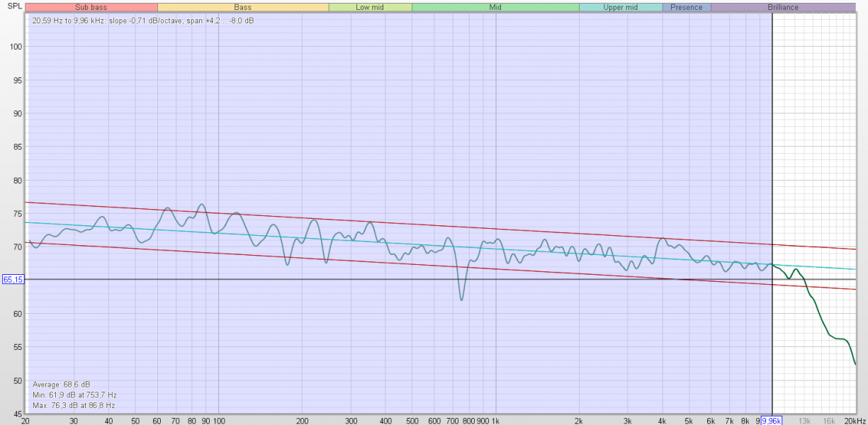
Task: Click the deep response dip near 750 Hz
Action: [x=462, y=299]
